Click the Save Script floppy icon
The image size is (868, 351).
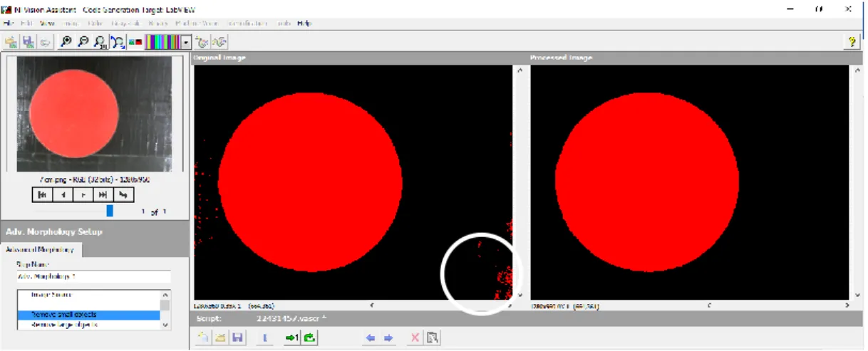(x=238, y=338)
